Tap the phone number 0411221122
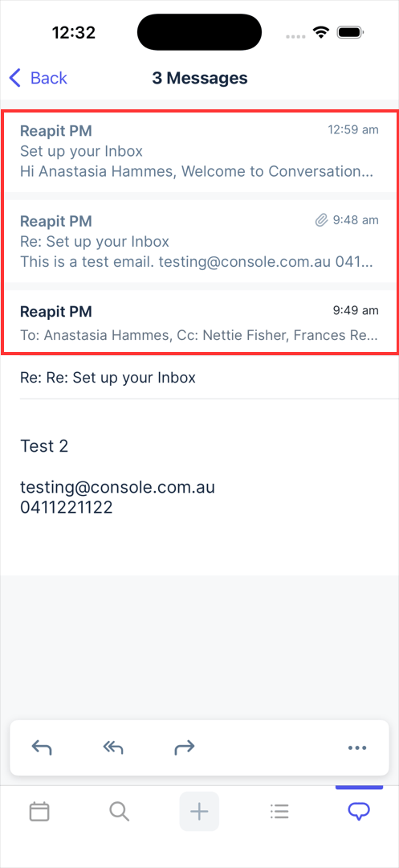This screenshot has height=868, width=399. pyautogui.click(x=67, y=507)
